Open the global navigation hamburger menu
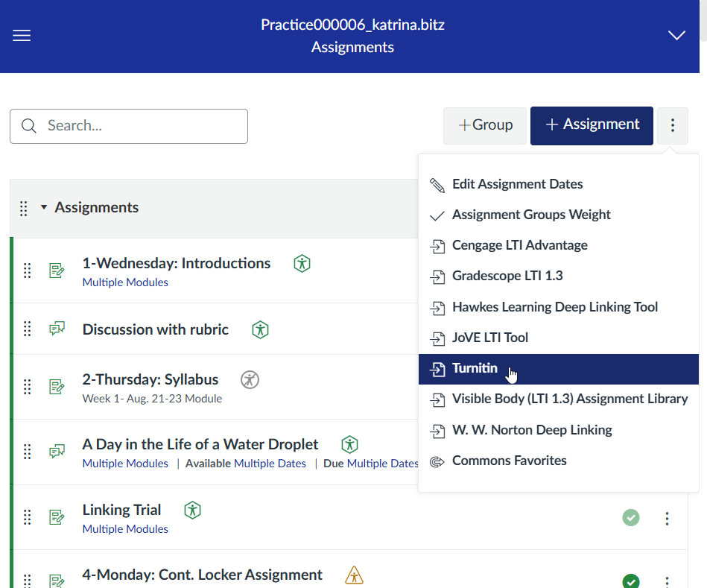The height and width of the screenshot is (588, 707). tap(21, 35)
